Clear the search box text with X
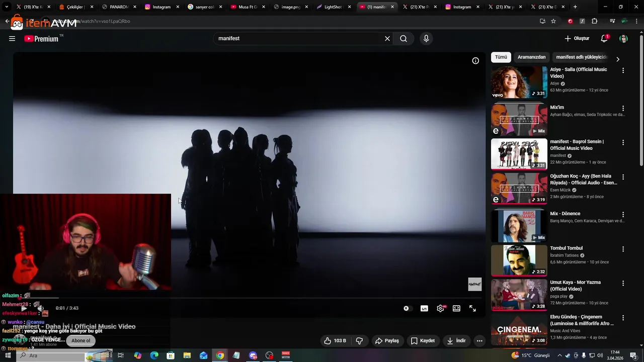Image resolution: width=644 pixels, height=362 pixels. coord(387,39)
